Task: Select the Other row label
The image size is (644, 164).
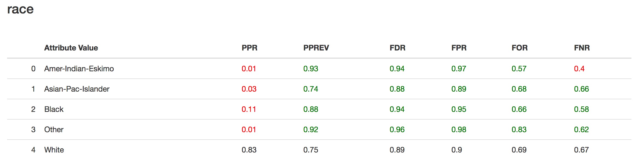Action: pos(54,129)
